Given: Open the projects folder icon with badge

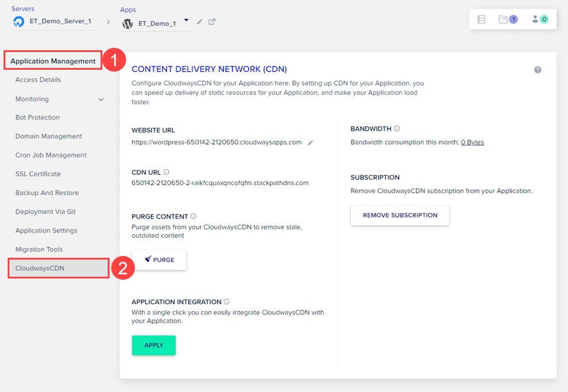Looking at the screenshot, I should 504,20.
